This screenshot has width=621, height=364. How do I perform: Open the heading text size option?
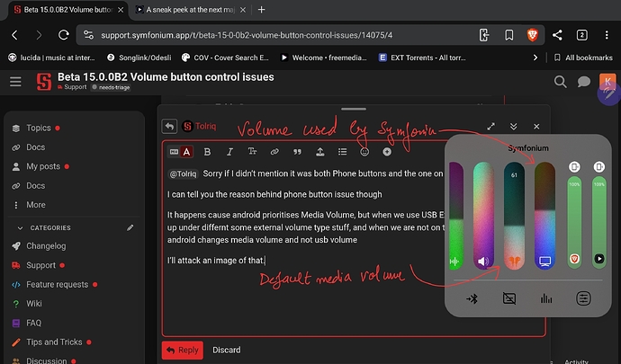click(x=252, y=152)
